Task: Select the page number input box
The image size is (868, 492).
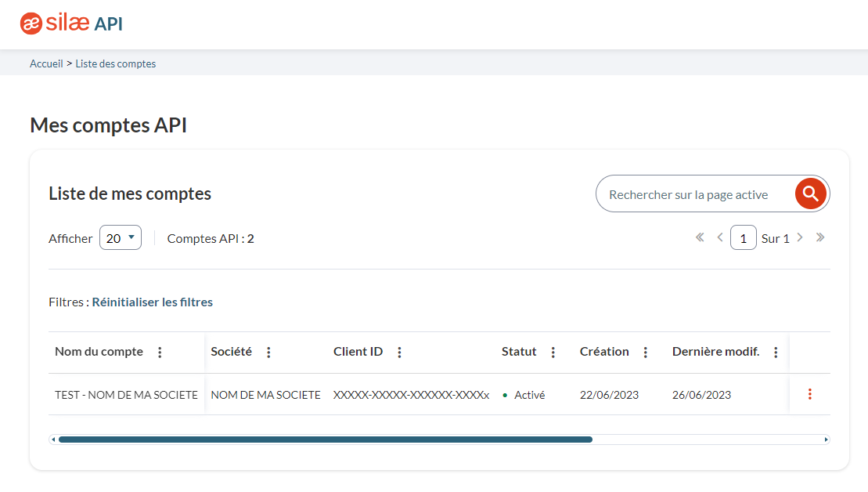Action: click(743, 237)
